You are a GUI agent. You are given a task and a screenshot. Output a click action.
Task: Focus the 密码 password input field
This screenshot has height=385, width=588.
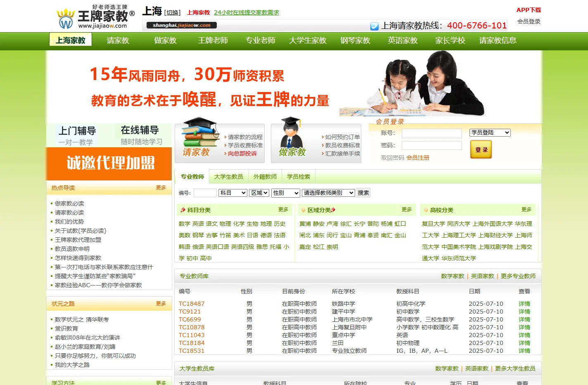tap(432, 145)
